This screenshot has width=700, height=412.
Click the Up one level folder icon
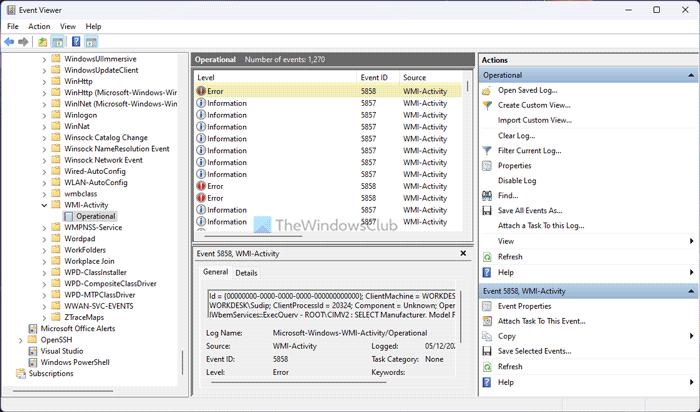point(42,42)
